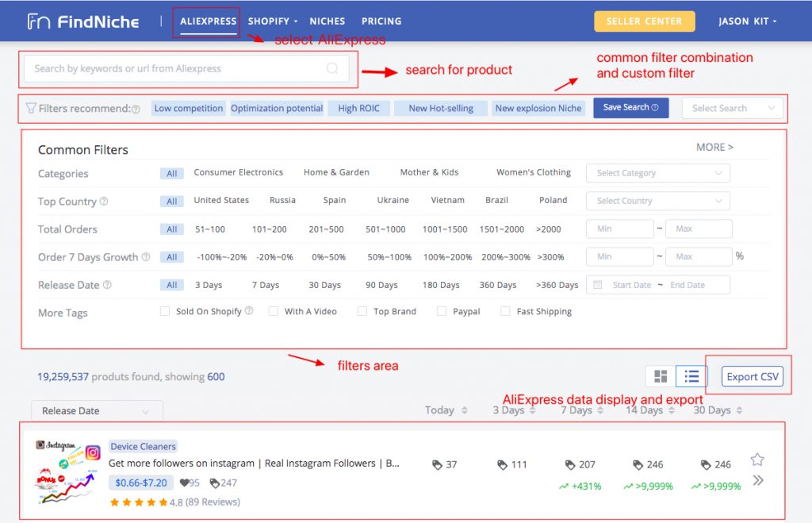This screenshot has width=812, height=523.
Task: Open the Release Date sort dropdown
Action: [x=97, y=410]
